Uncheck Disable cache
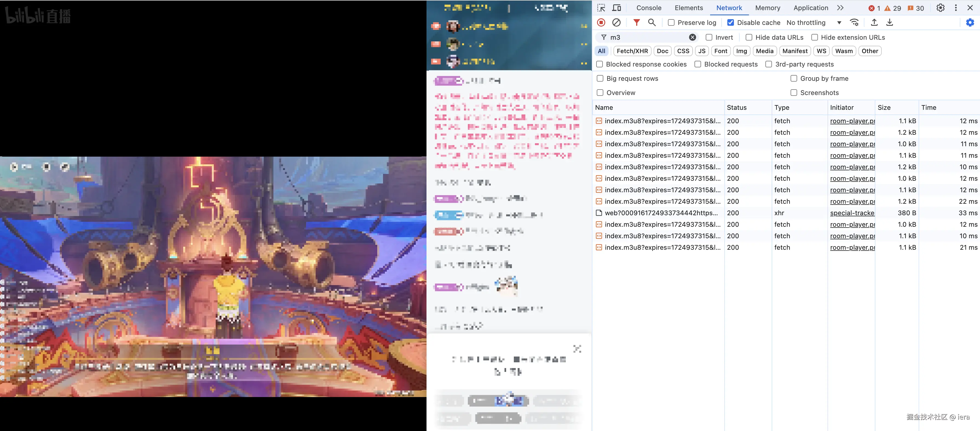 tap(730, 22)
